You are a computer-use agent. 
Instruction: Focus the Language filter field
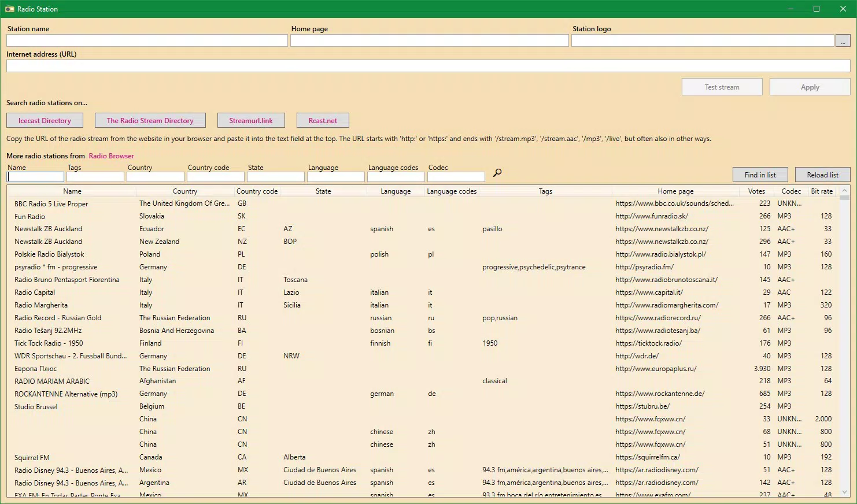pos(336,177)
